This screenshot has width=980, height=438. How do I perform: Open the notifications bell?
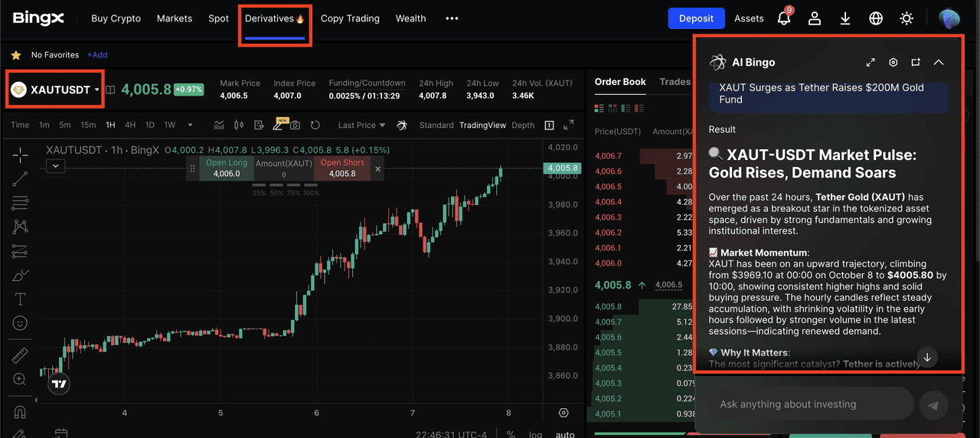[x=784, y=18]
